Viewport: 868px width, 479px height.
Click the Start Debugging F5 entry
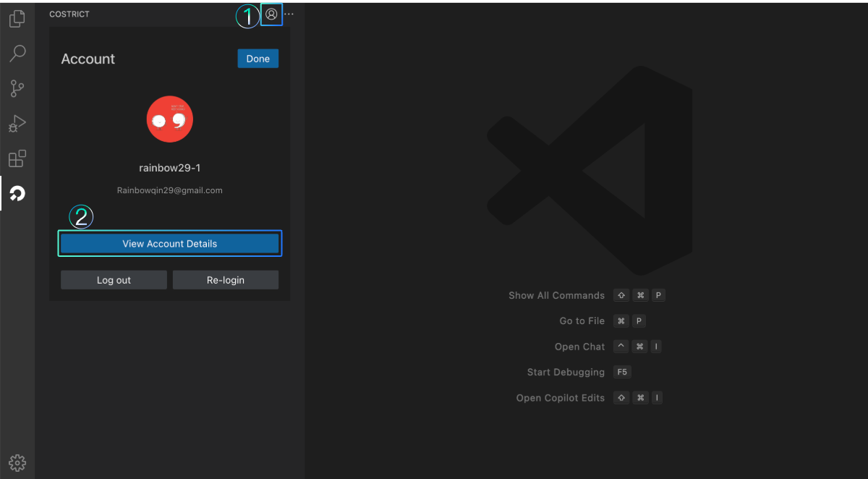point(566,372)
